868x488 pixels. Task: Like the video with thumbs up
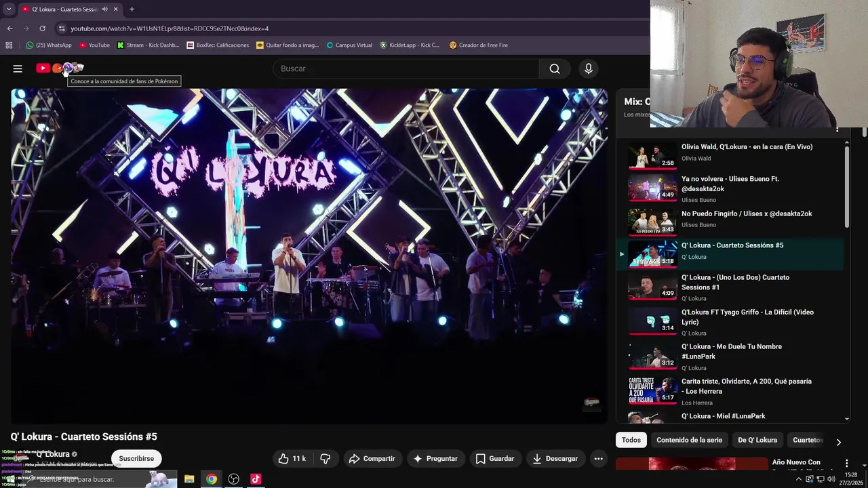tap(292, 459)
